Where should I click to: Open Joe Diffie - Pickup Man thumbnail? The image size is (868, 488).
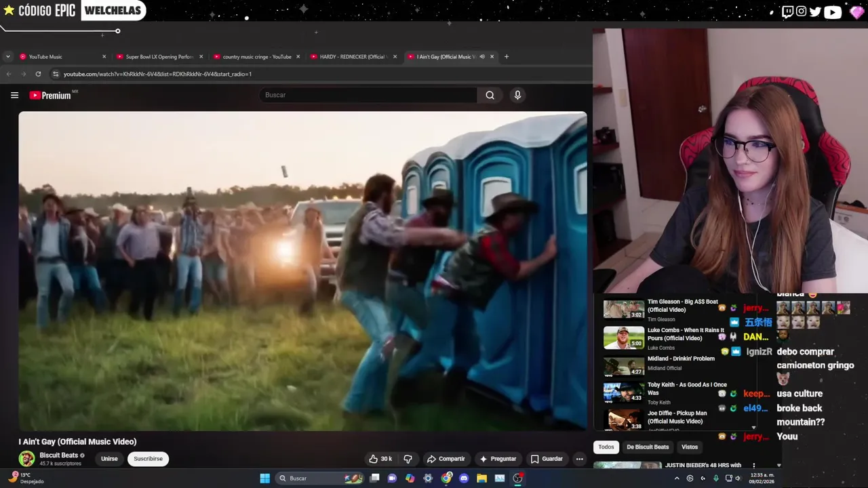click(x=623, y=420)
